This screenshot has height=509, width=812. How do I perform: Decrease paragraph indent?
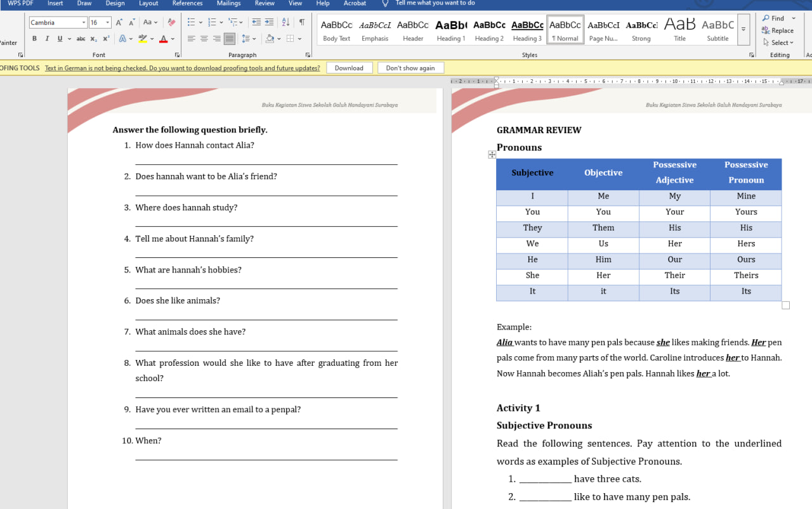coord(256,22)
